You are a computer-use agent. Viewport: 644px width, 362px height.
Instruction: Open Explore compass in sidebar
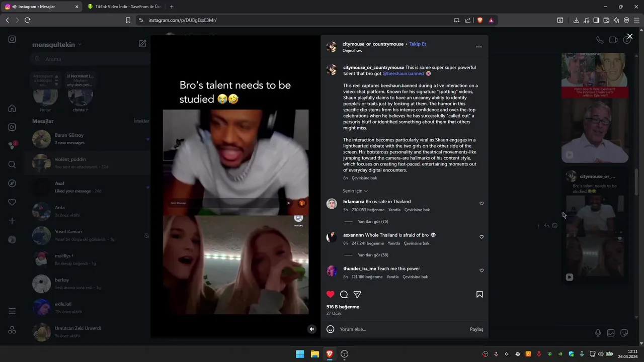pos(12,184)
